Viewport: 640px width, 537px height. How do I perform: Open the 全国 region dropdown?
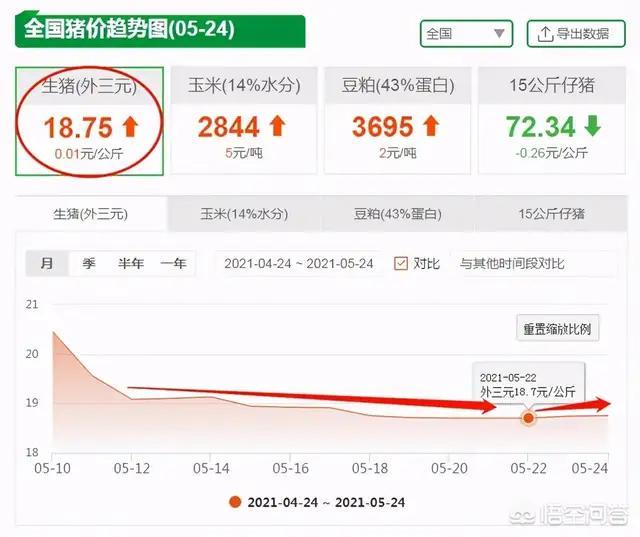coord(467,33)
